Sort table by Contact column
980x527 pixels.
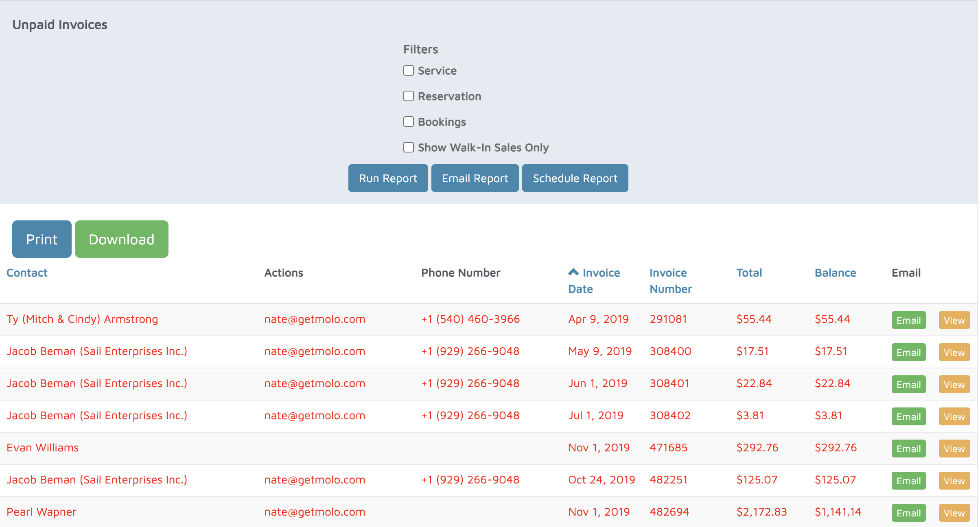[27, 273]
